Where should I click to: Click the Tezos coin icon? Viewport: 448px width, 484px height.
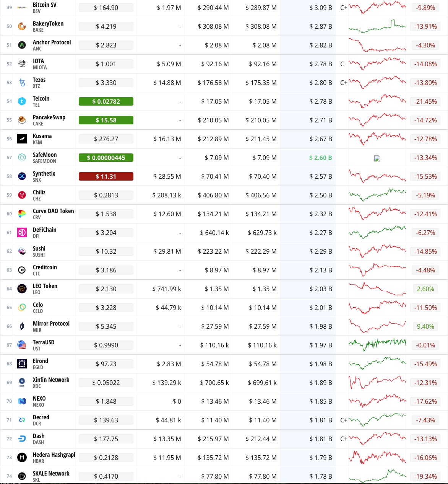pyautogui.click(x=22, y=83)
